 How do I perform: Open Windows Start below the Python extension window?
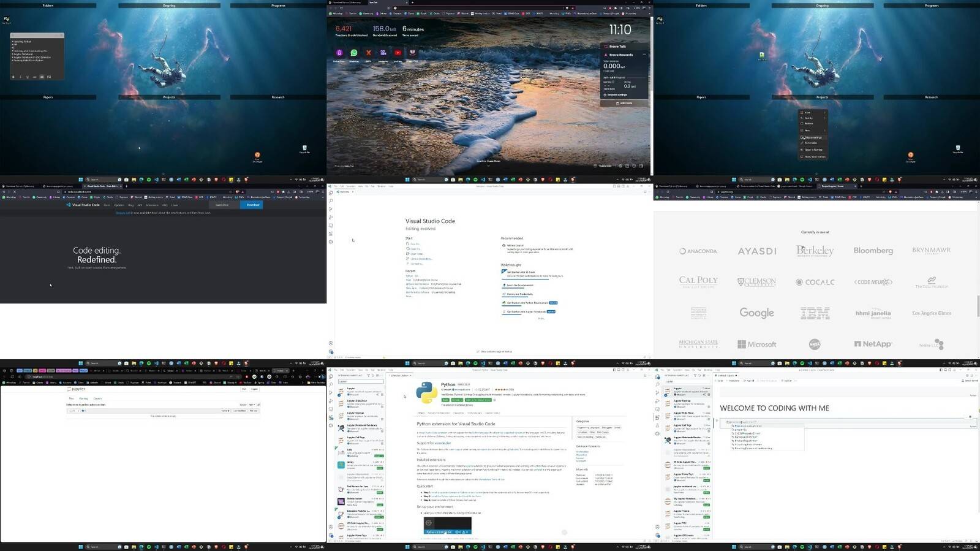tap(407, 547)
